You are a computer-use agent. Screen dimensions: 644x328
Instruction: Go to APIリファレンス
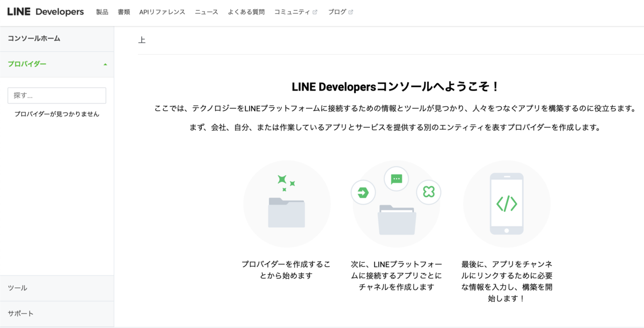(162, 12)
